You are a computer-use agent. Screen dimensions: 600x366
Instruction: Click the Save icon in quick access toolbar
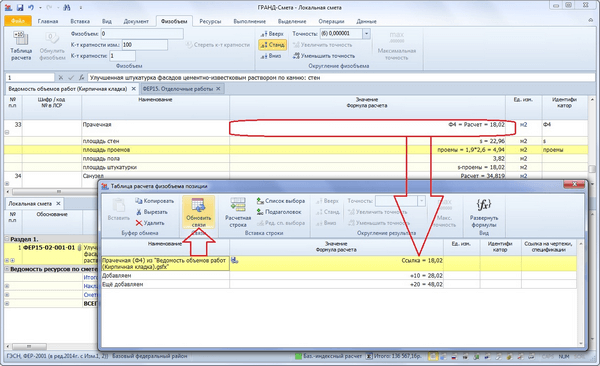pos(20,7)
